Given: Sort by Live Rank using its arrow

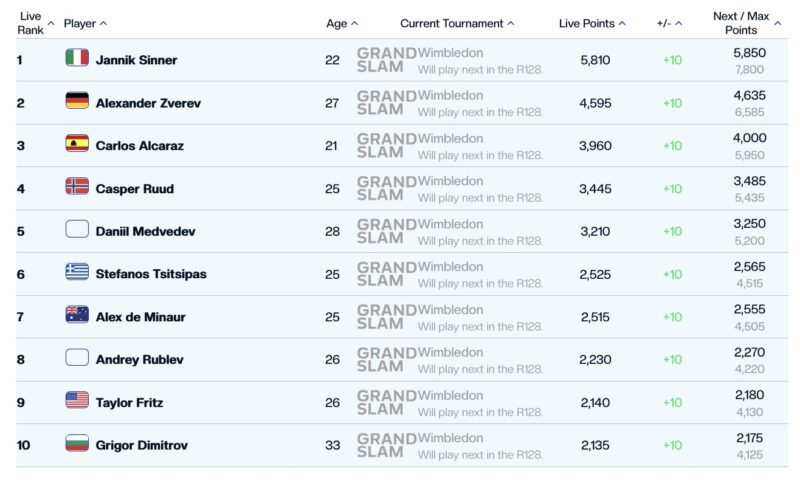Looking at the screenshot, I should 51,23.
